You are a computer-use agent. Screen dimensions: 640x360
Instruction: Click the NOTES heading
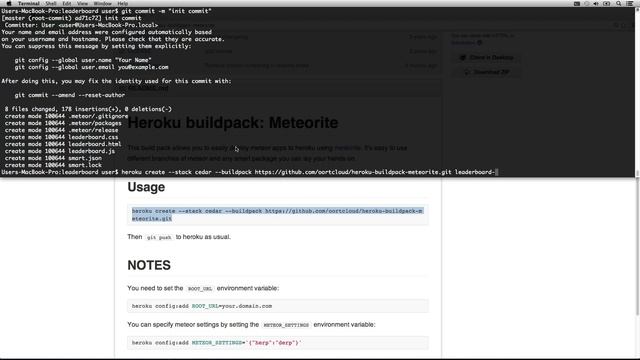tap(149, 265)
